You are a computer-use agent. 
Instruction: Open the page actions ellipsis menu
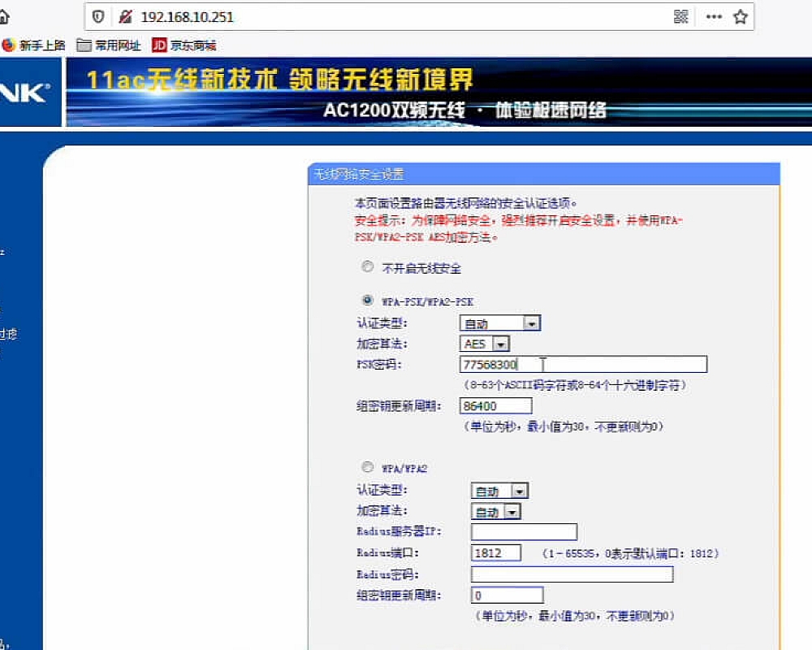[713, 16]
